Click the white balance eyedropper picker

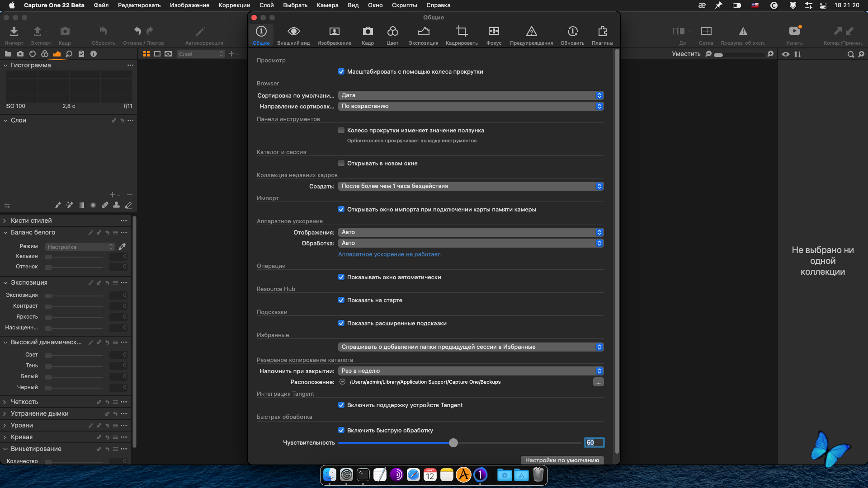point(122,247)
